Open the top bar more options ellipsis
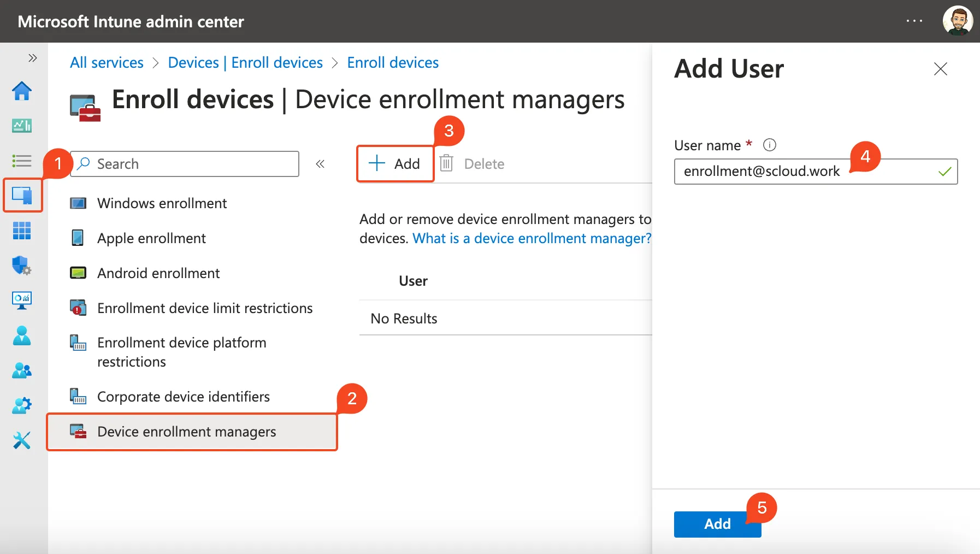The width and height of the screenshot is (980, 554). point(914,21)
